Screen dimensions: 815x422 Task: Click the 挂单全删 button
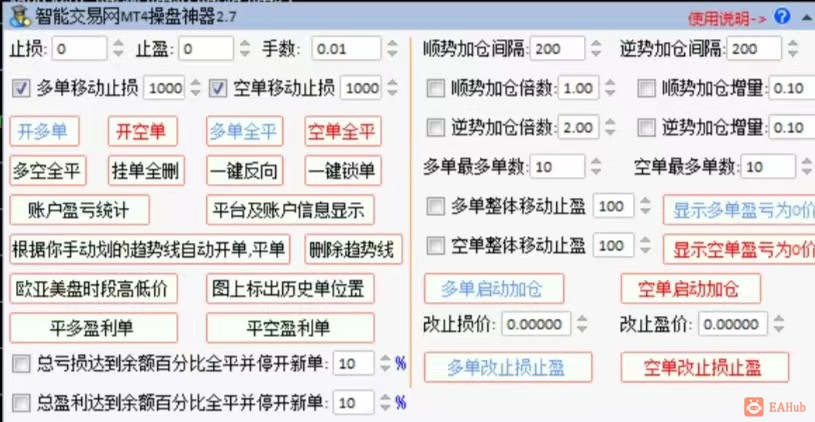pos(147,170)
